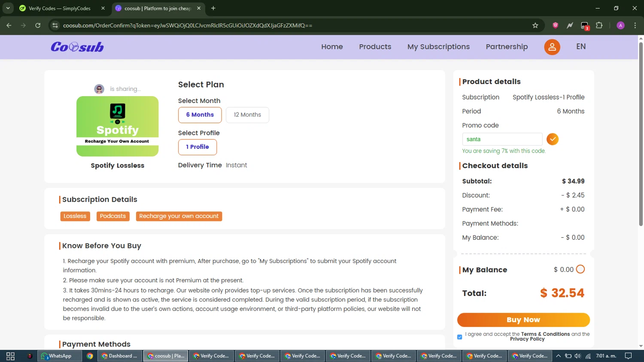Open the gray lightning bolt extension
The height and width of the screenshot is (362, 644).
(x=570, y=25)
